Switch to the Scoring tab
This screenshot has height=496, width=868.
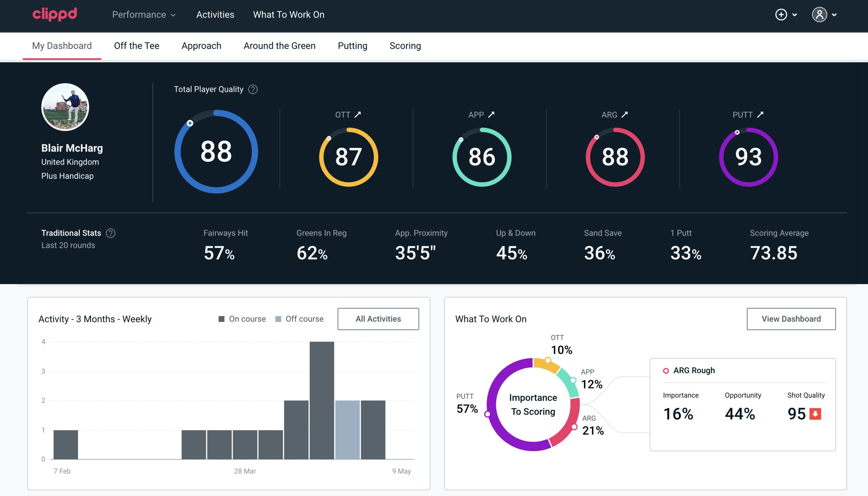coord(405,45)
